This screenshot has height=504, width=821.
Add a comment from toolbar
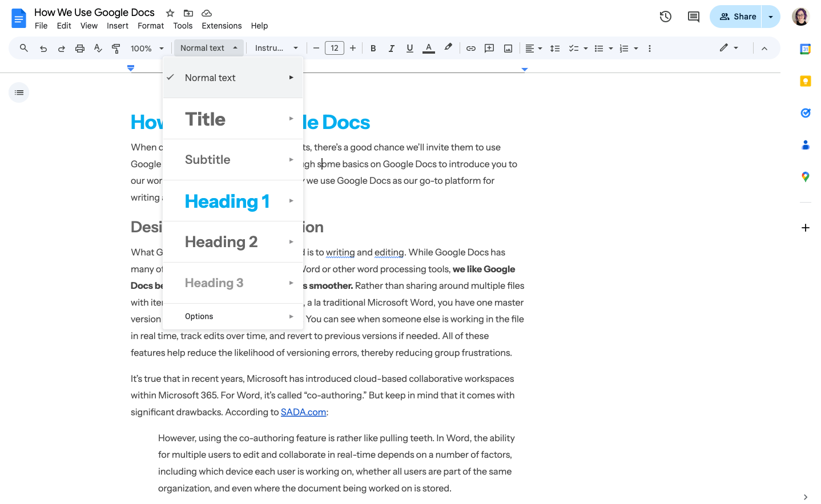(x=489, y=49)
